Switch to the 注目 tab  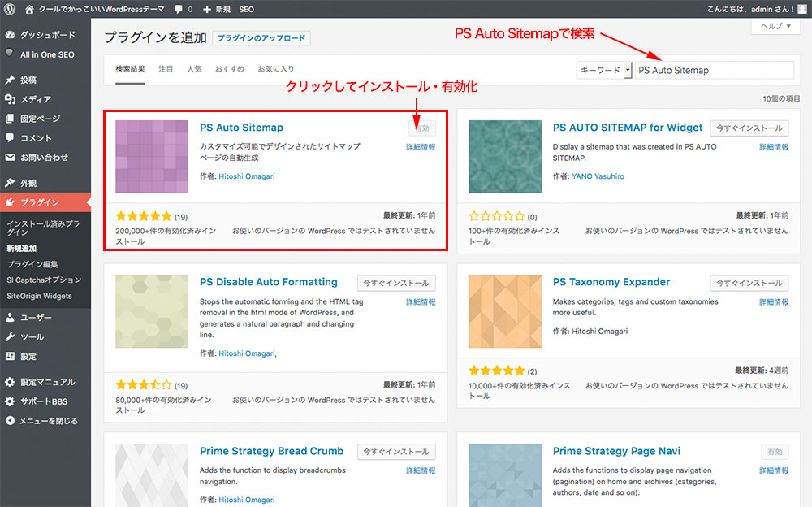coord(166,69)
